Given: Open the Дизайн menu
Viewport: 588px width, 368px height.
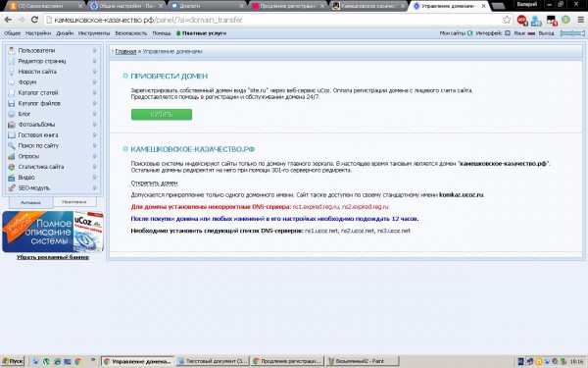Looking at the screenshot, I should [65, 33].
